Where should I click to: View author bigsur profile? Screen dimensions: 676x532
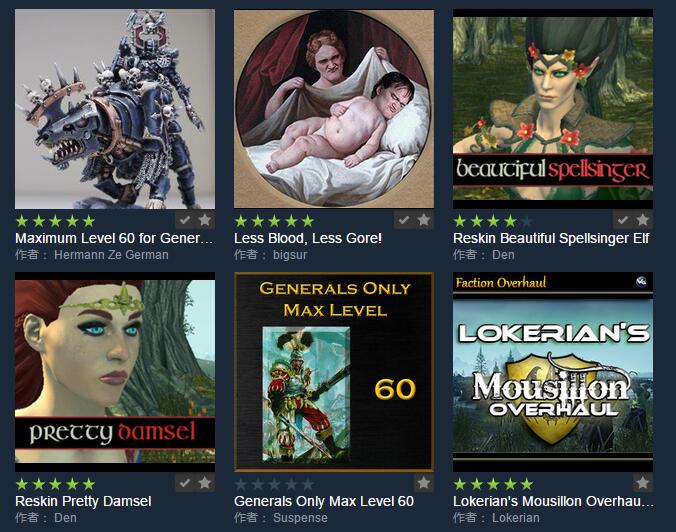(290, 255)
